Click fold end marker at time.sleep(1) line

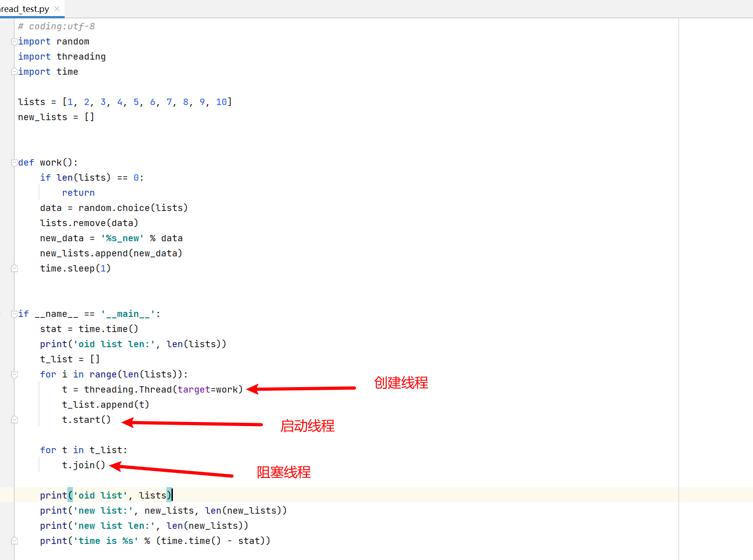(x=14, y=269)
